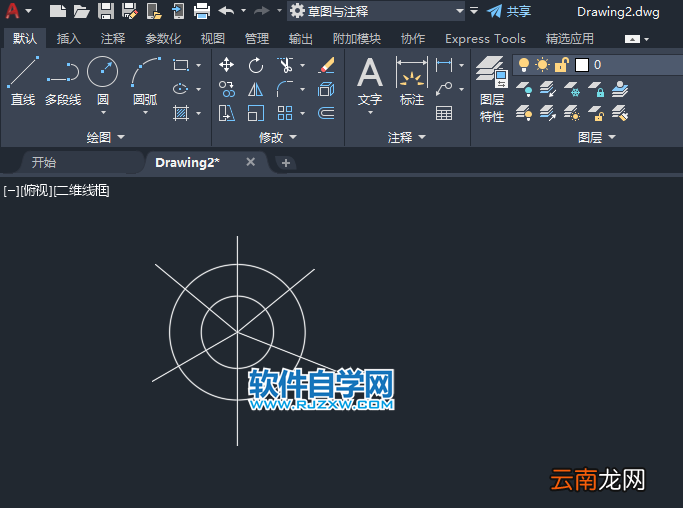Expand the 绘图 panel
The image size is (683, 508).
click(105, 137)
